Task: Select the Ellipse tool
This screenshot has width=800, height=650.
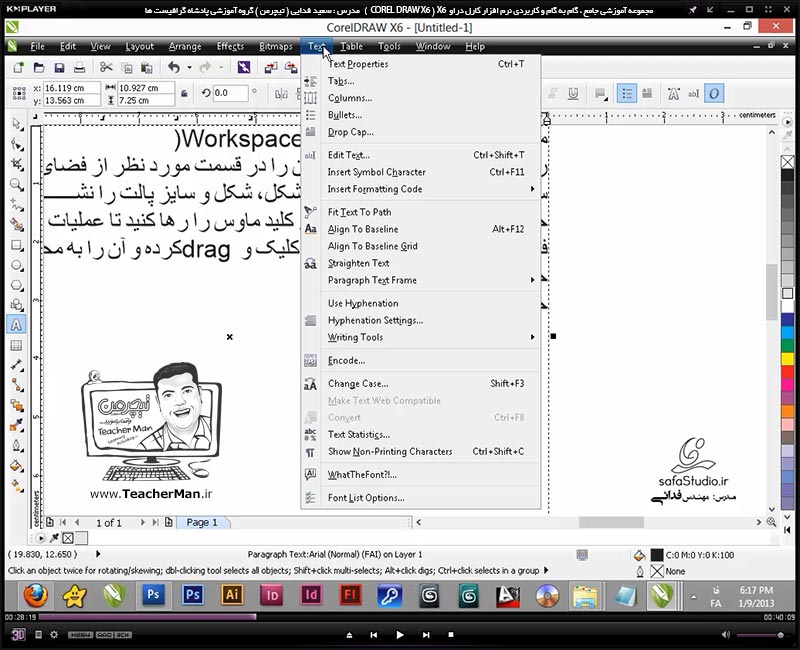Action: coord(17,265)
